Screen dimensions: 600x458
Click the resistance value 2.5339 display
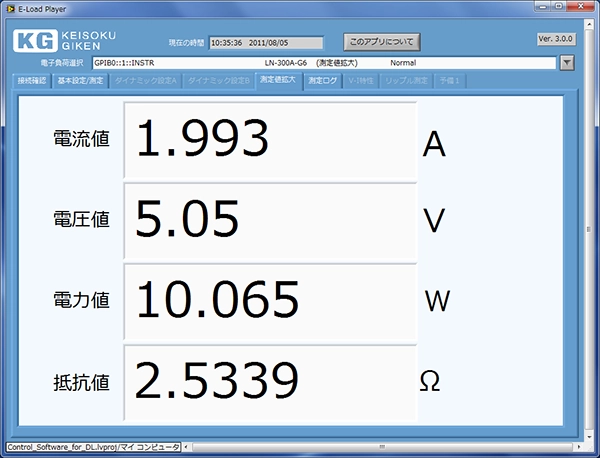pos(270,383)
